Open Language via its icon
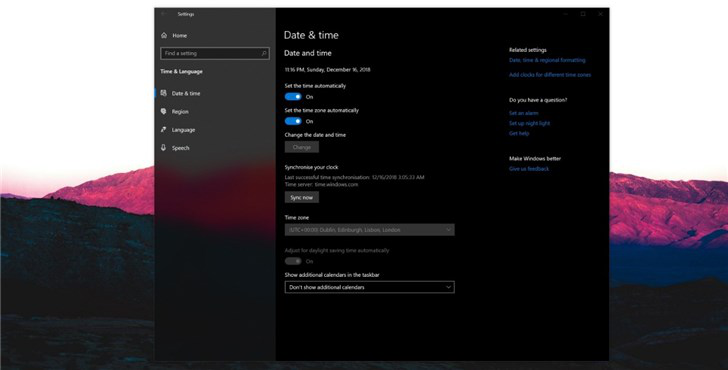Viewport: 728px width, 370px height. pyautogui.click(x=163, y=130)
